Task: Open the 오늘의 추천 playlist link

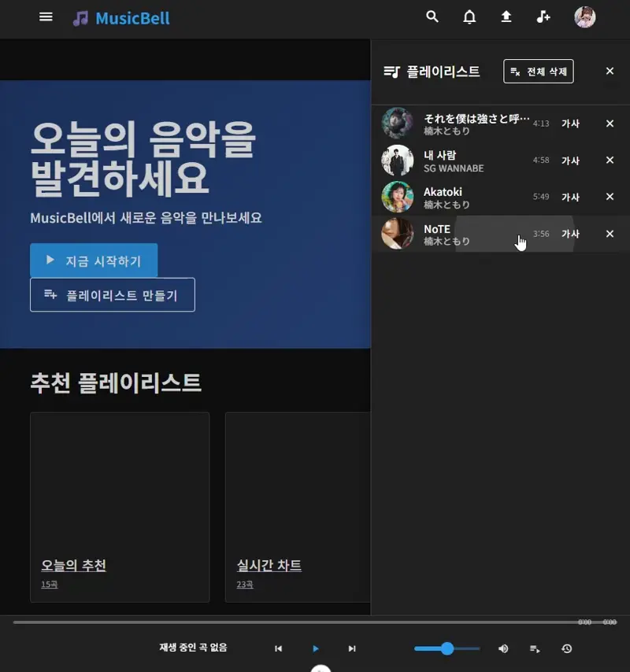Action: 73,566
